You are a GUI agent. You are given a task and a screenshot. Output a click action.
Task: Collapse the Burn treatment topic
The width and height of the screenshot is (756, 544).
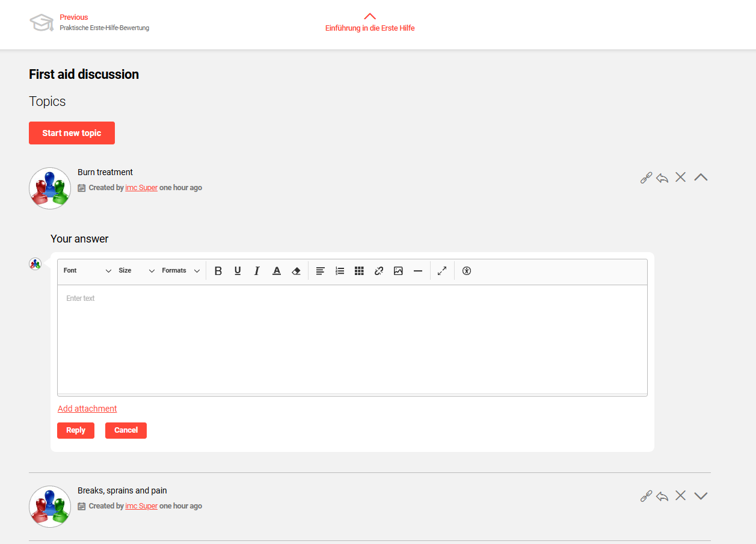pyautogui.click(x=701, y=178)
